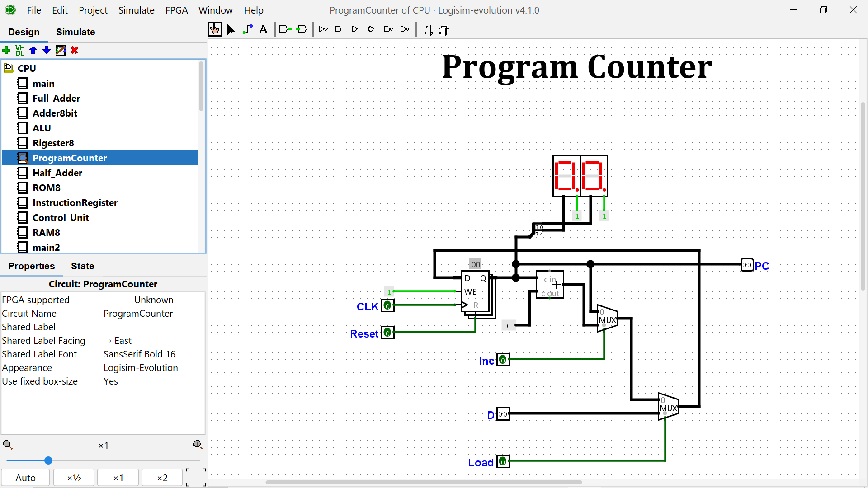Select the Text label tool
The height and width of the screenshot is (488, 868).
pos(264,30)
